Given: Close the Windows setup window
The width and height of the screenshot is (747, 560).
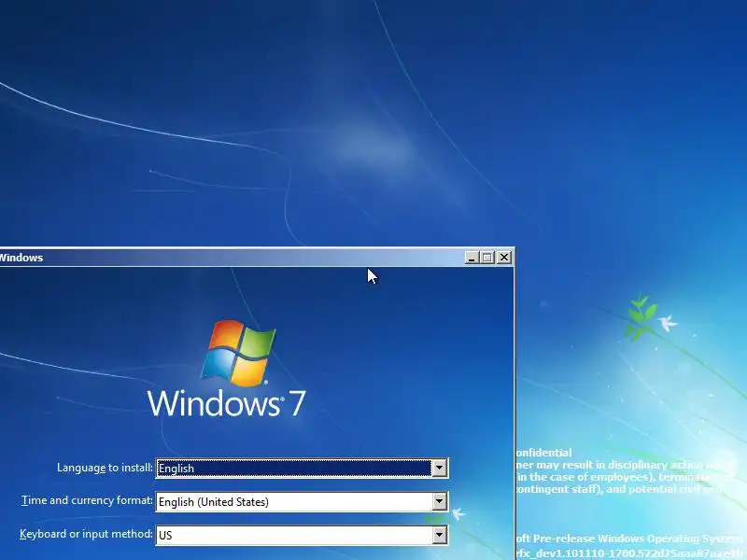Looking at the screenshot, I should 504,258.
